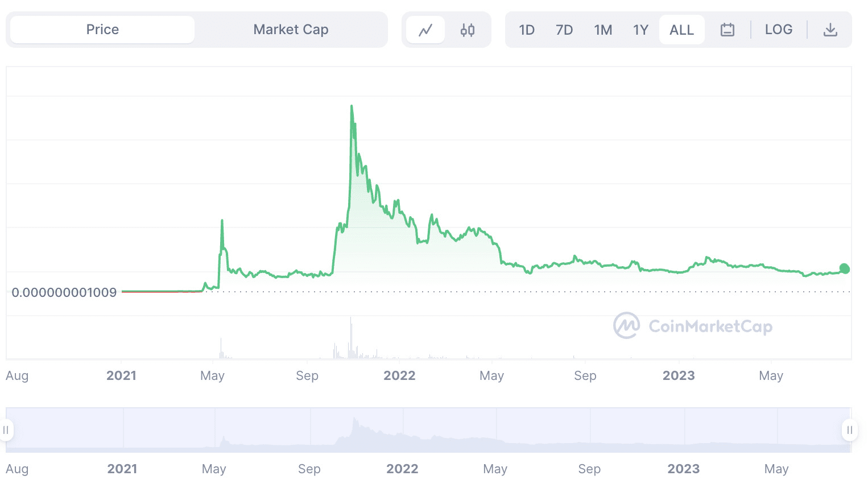Image resolution: width=868 pixels, height=488 pixels.
Task: Select the 1D time range button
Action: point(526,29)
